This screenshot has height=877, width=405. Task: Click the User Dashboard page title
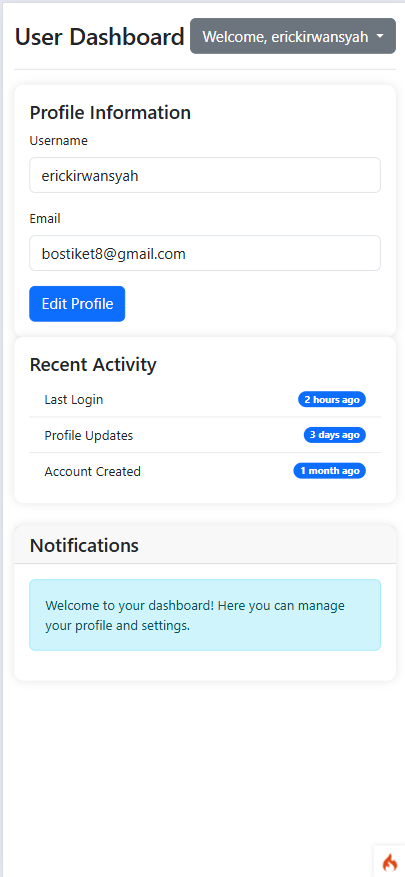(100, 37)
